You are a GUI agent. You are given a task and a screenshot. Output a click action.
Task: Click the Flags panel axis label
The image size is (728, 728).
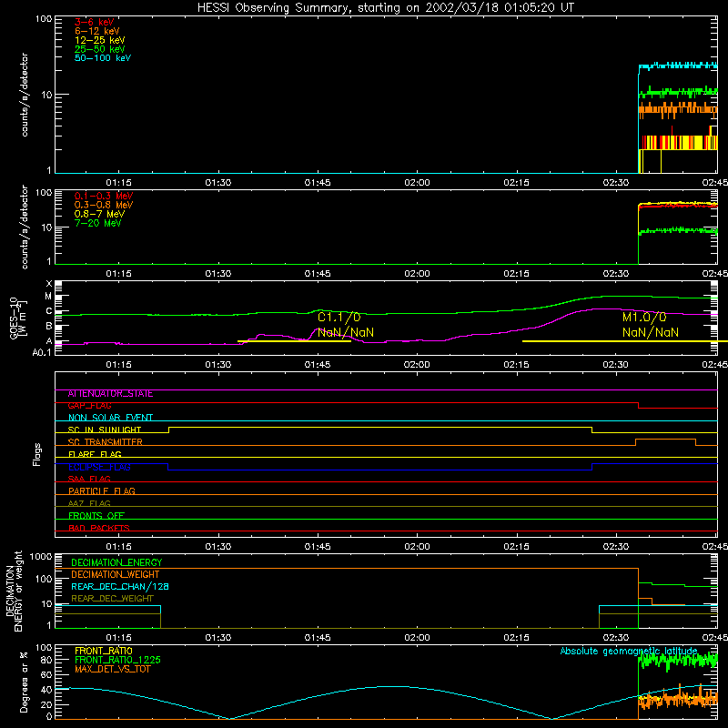pos(37,454)
